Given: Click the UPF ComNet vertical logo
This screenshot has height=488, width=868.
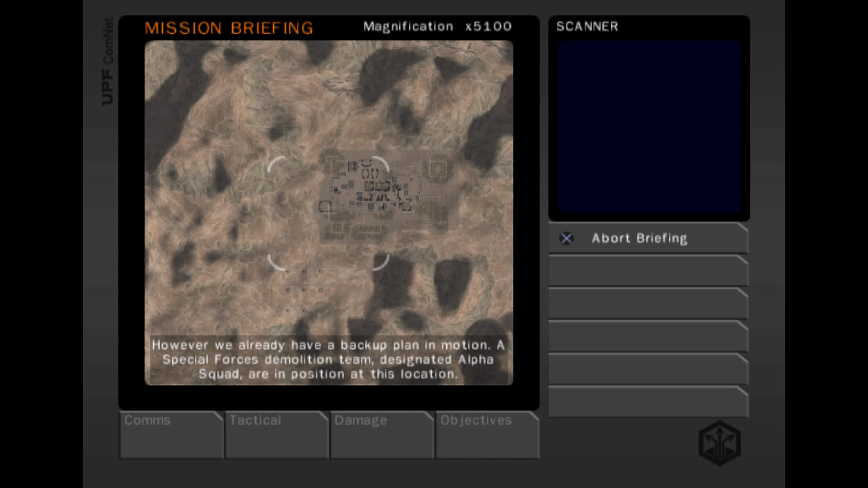Looking at the screenshot, I should (108, 61).
